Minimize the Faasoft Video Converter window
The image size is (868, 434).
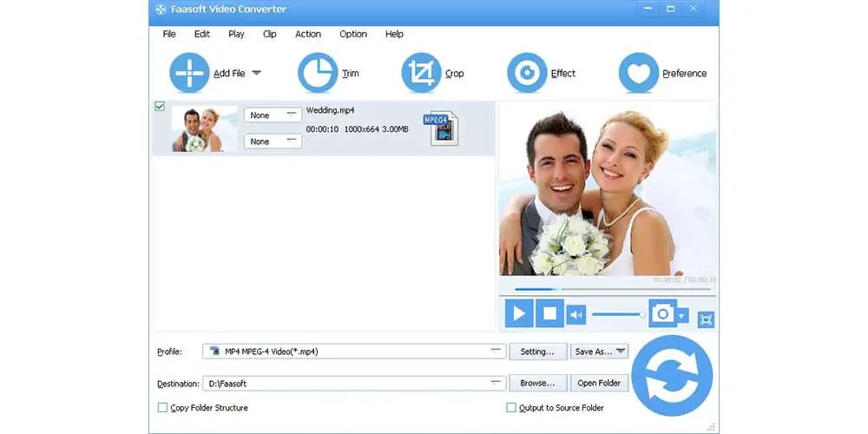coord(648,9)
